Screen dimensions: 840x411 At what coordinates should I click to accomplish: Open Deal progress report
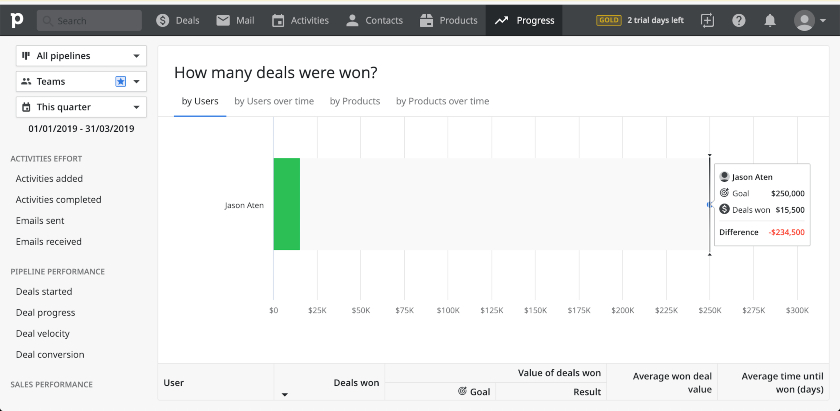[46, 312]
